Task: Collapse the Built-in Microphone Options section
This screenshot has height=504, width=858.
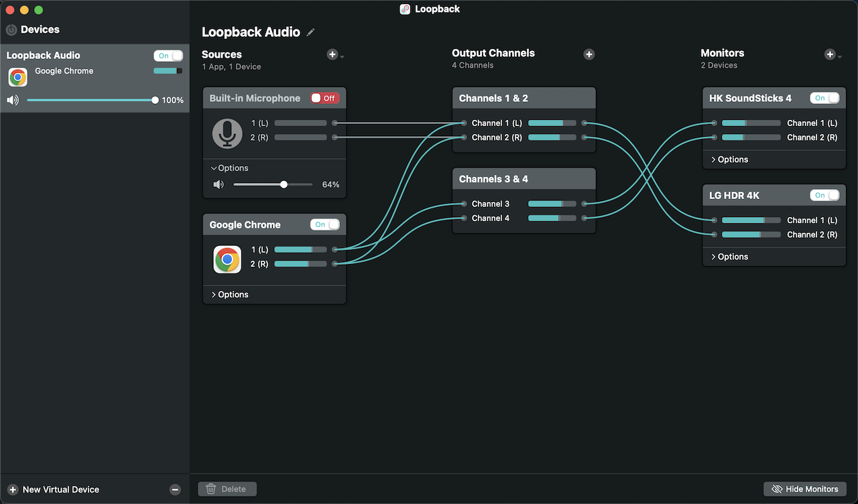Action: point(230,168)
